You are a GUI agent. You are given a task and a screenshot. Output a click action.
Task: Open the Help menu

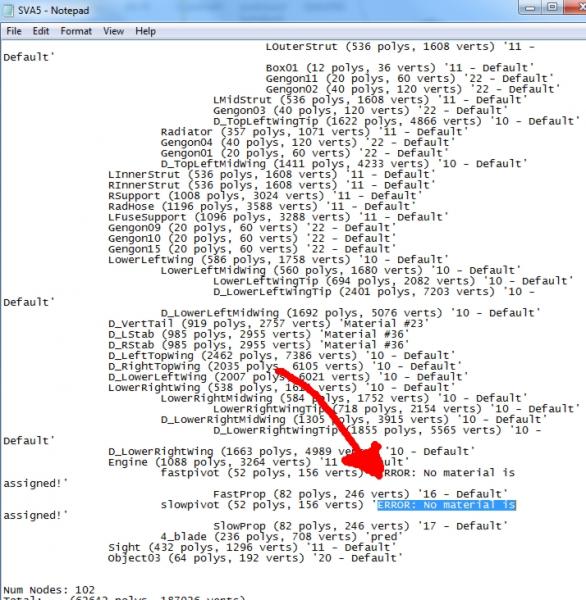click(x=145, y=31)
